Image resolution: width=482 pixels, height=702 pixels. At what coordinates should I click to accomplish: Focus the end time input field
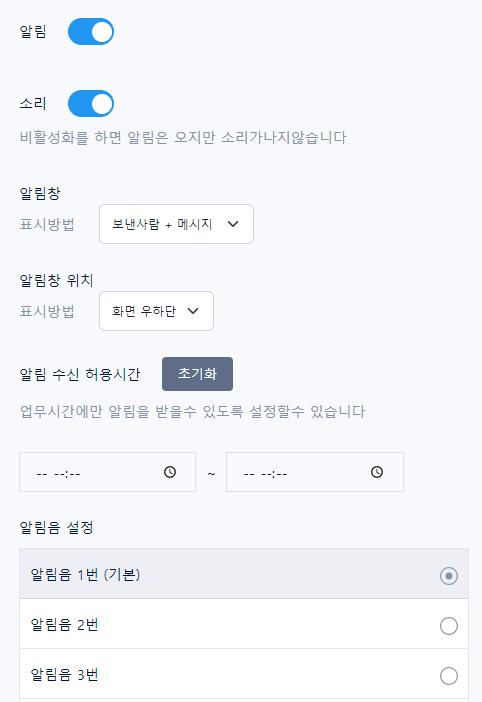(315, 472)
